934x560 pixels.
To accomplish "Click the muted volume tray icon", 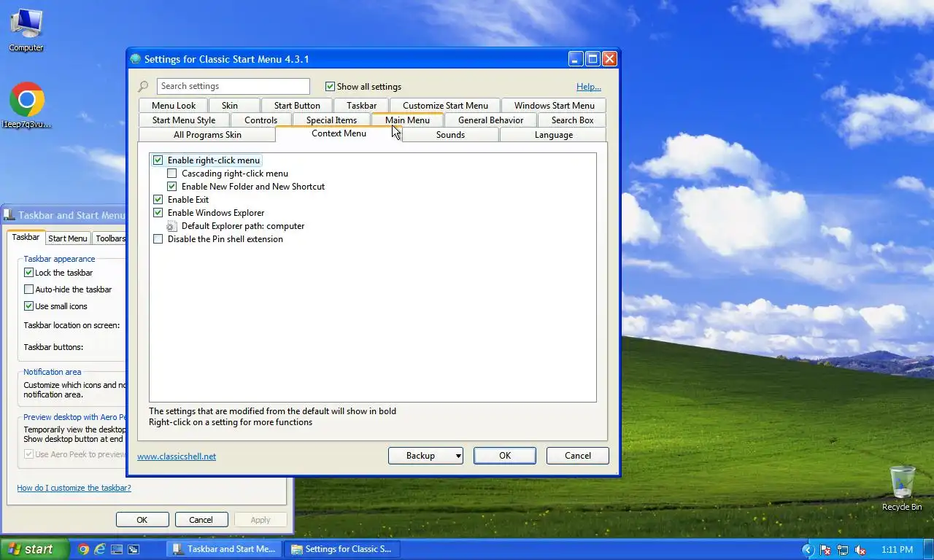I will (860, 550).
